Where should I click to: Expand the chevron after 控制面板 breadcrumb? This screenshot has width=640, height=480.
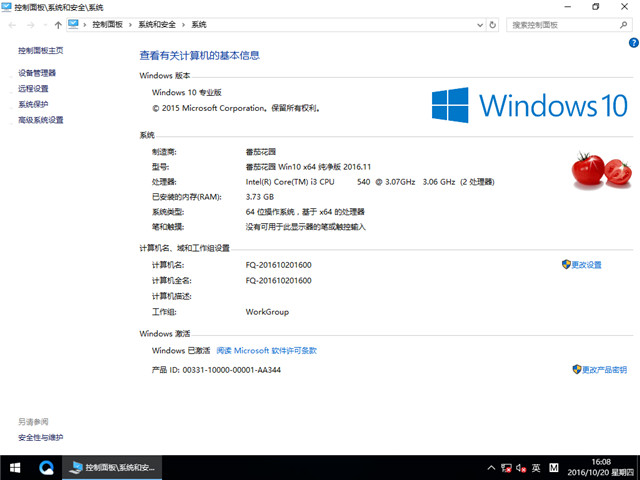point(130,25)
